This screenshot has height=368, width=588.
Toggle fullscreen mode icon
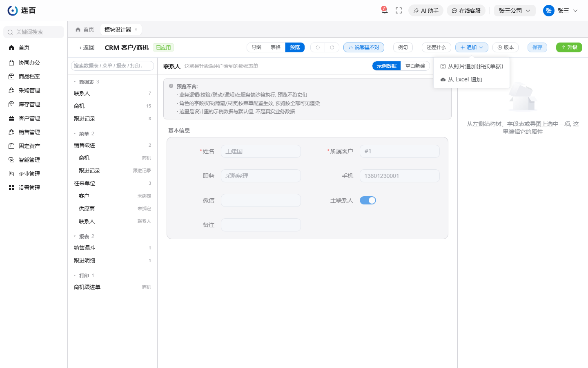coord(399,11)
